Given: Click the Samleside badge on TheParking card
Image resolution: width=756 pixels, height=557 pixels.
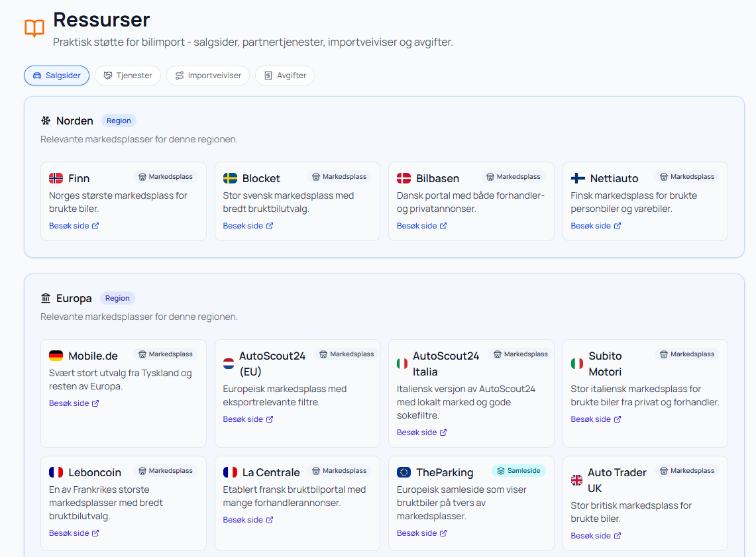Looking at the screenshot, I should click(x=519, y=471).
